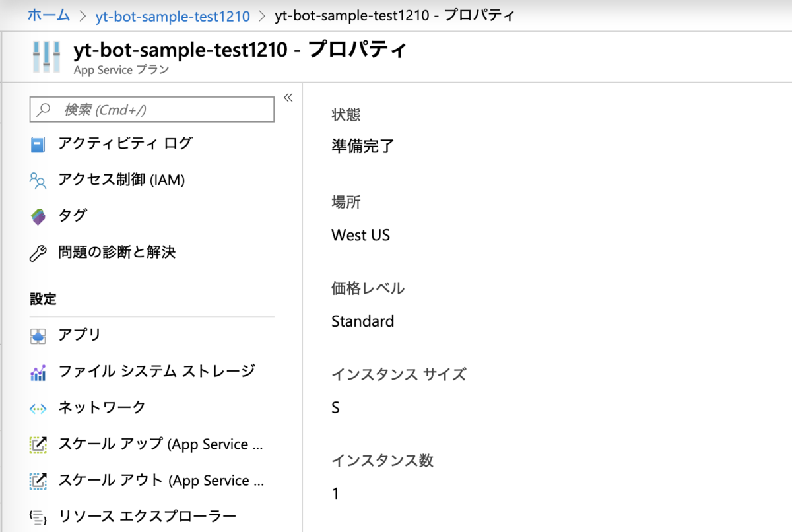The image size is (792, 532).
Task: Select the ネットワーク icon in the sidebar
Action: (x=38, y=407)
